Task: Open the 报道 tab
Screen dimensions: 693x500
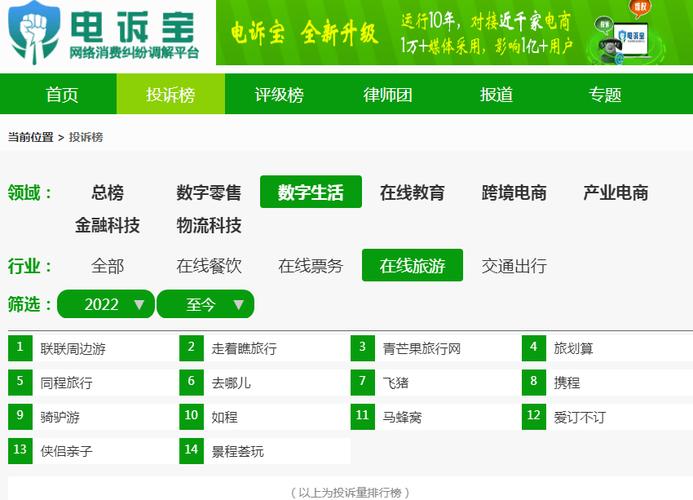Action: pos(496,94)
